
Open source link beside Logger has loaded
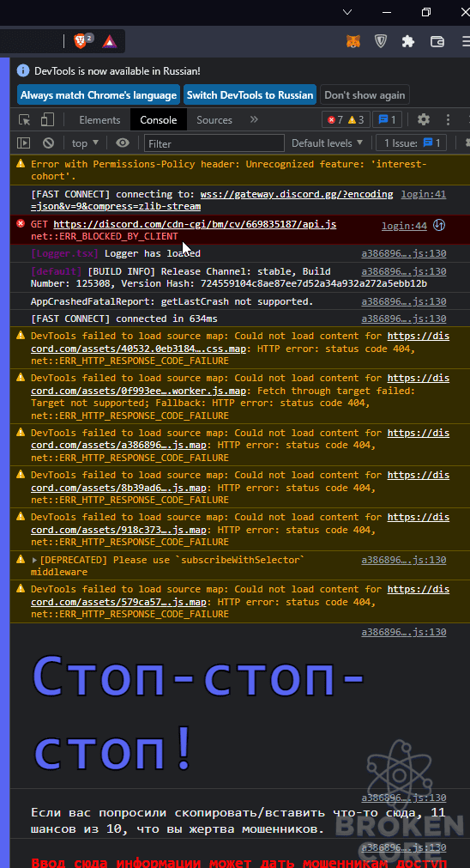pos(404,253)
